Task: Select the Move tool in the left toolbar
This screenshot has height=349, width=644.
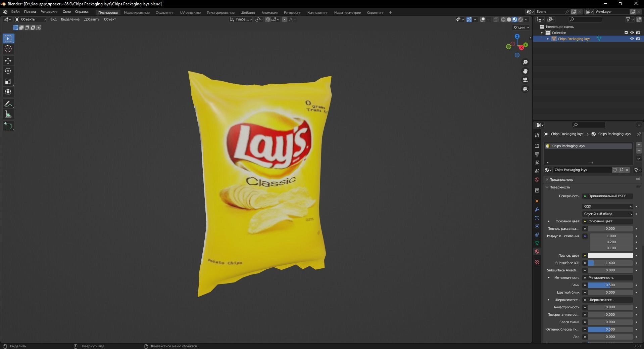Action: [x=8, y=61]
